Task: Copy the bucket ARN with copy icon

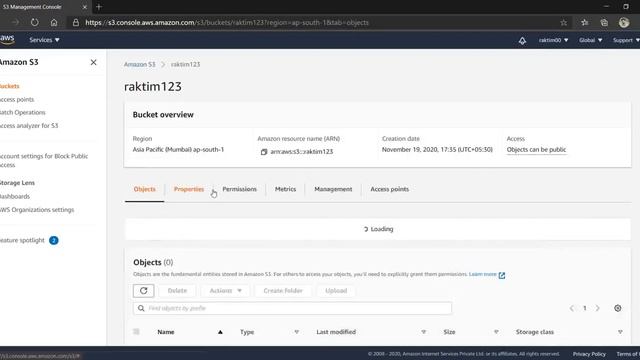Action: coord(264,152)
